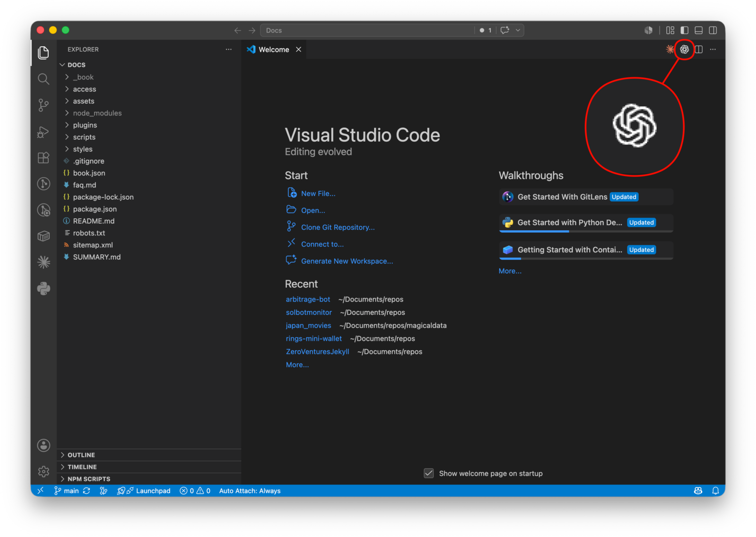Select the Welcome tab
The height and width of the screenshot is (537, 756).
(274, 50)
